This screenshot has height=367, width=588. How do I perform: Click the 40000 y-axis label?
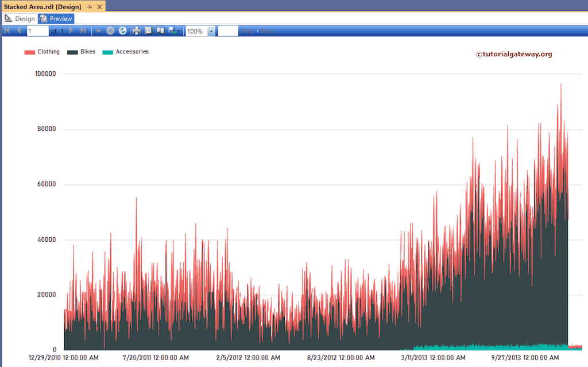click(47, 239)
